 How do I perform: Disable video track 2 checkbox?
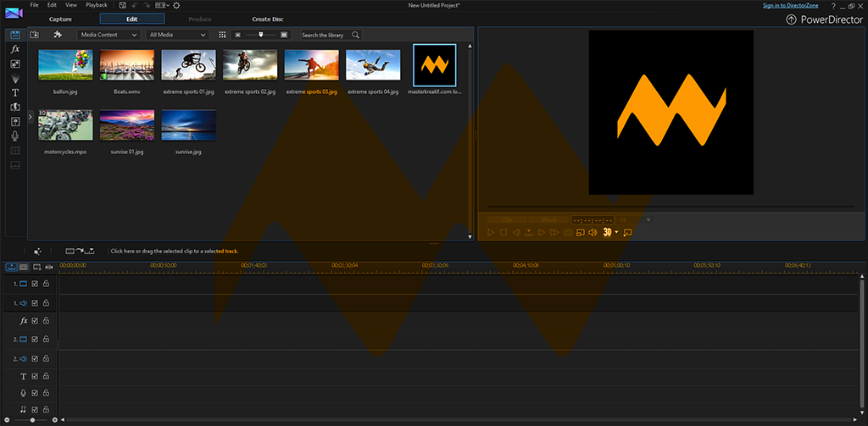point(35,339)
